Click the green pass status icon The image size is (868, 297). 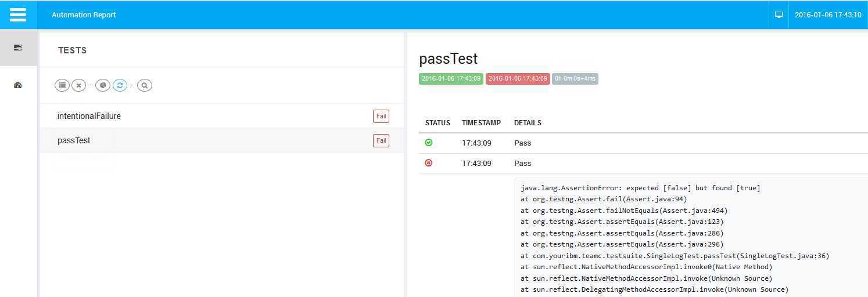tap(429, 143)
